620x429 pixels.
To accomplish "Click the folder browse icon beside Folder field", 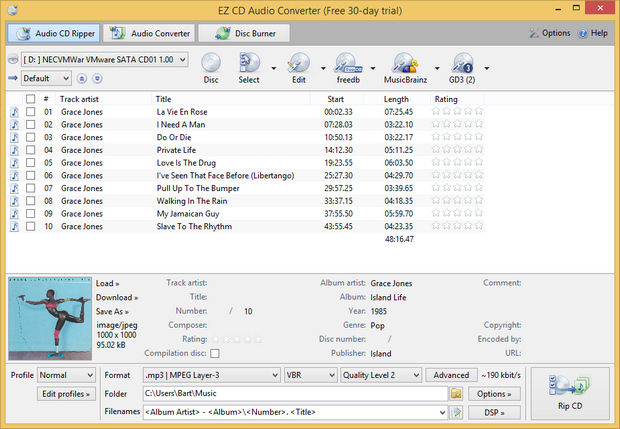I will pos(456,393).
